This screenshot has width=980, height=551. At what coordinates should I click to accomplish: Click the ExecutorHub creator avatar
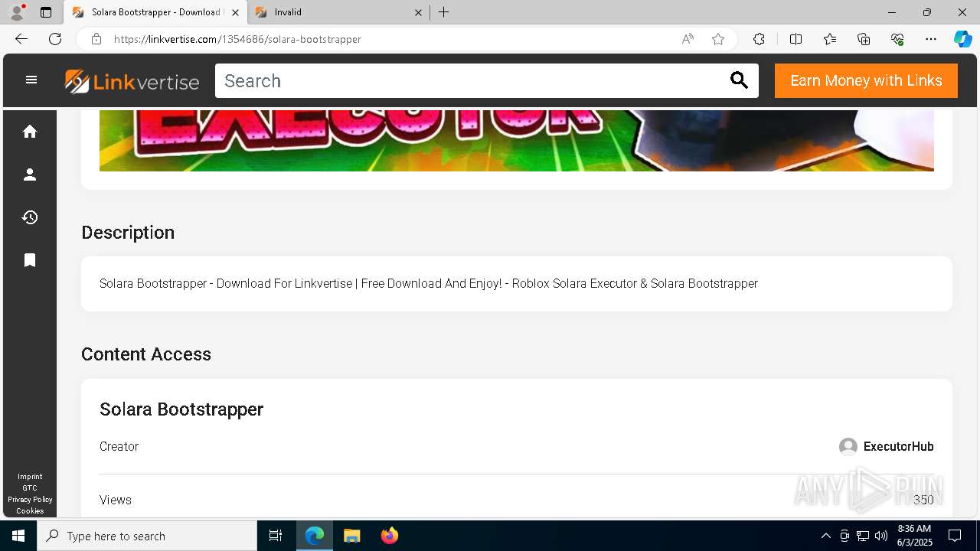pyautogui.click(x=848, y=447)
